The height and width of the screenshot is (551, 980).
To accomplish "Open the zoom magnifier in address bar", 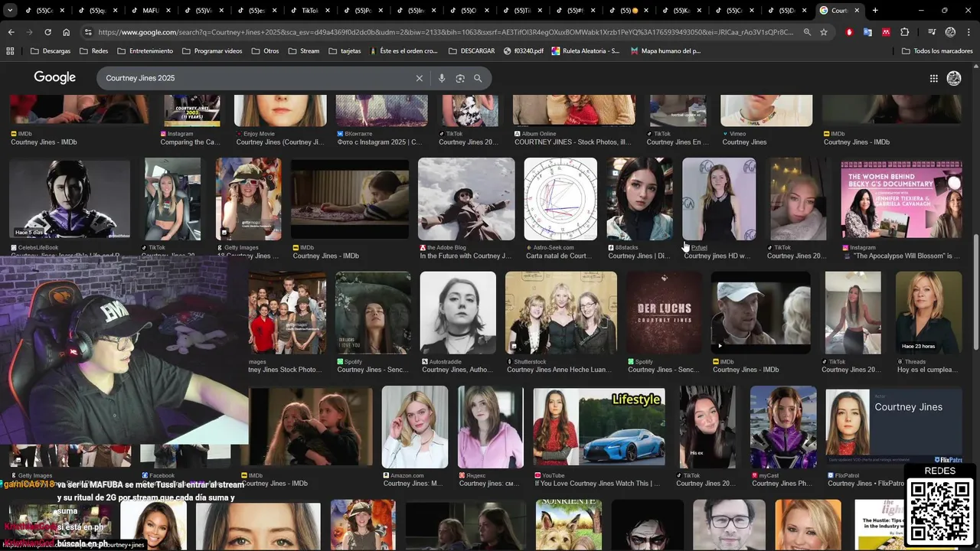I will tap(807, 32).
